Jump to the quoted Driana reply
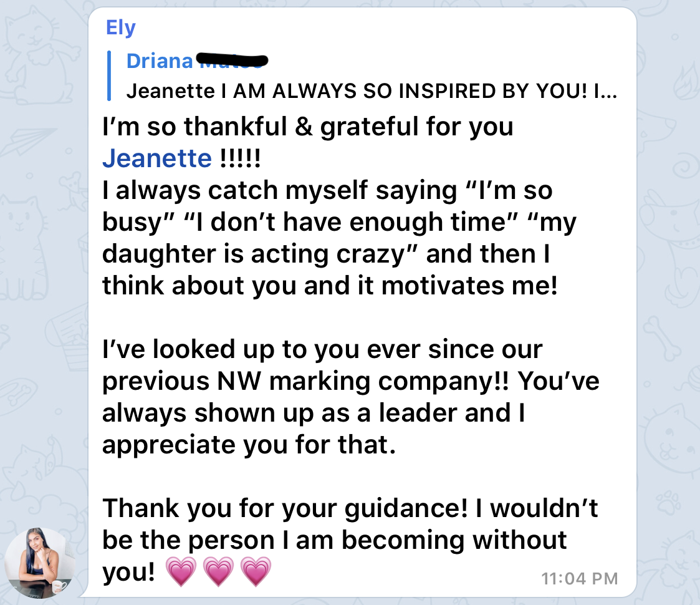Screen dimensions: 700x605 pos(363,76)
